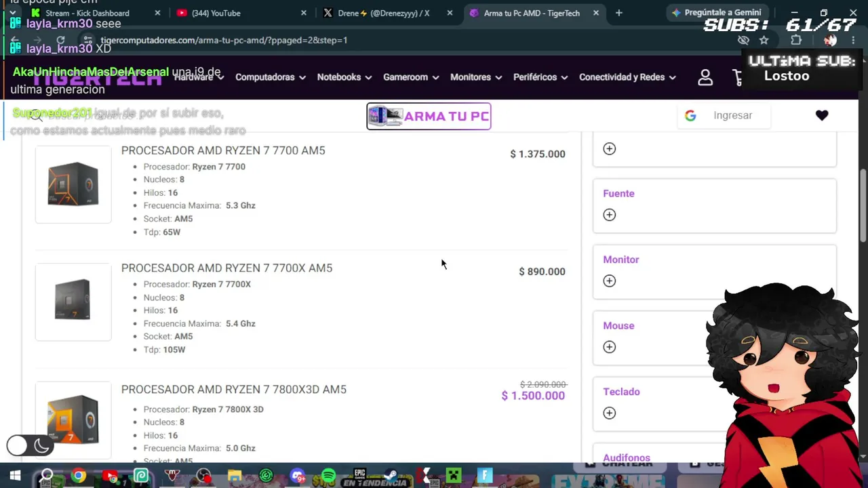Screen dimensions: 868x488
Task: Open Spotify from the taskbar
Action: point(328,476)
